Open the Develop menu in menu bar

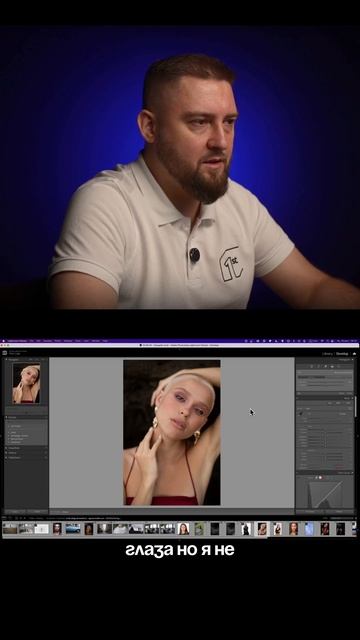click(48, 340)
